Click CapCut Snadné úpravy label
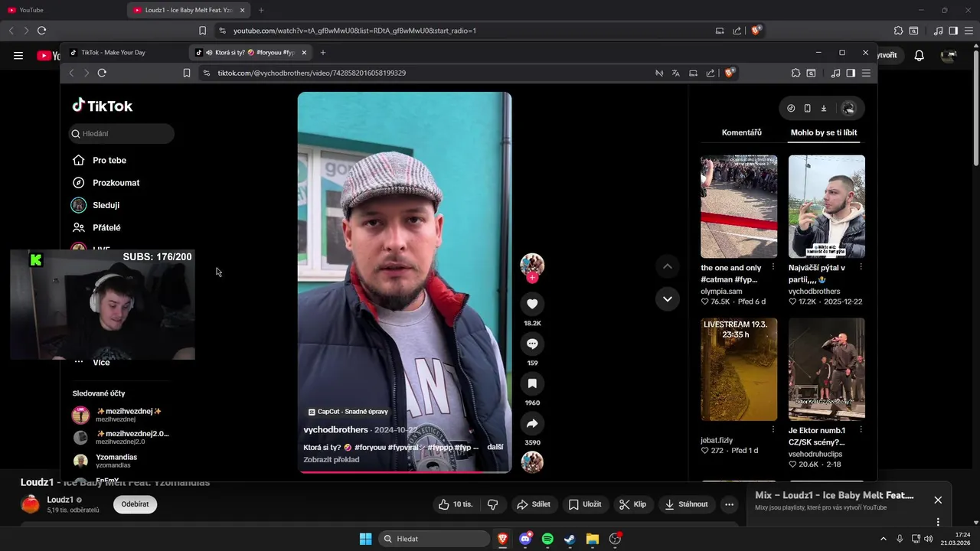 (x=348, y=412)
